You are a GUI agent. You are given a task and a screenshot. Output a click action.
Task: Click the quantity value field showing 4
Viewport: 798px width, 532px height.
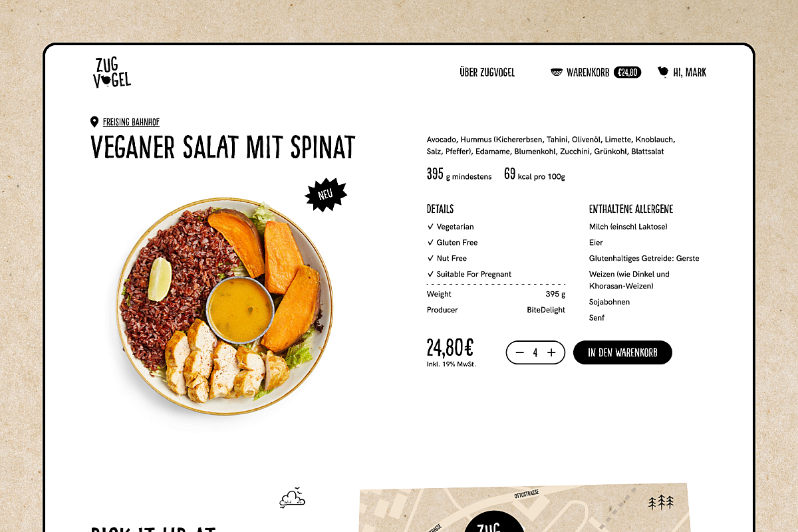pyautogui.click(x=535, y=352)
